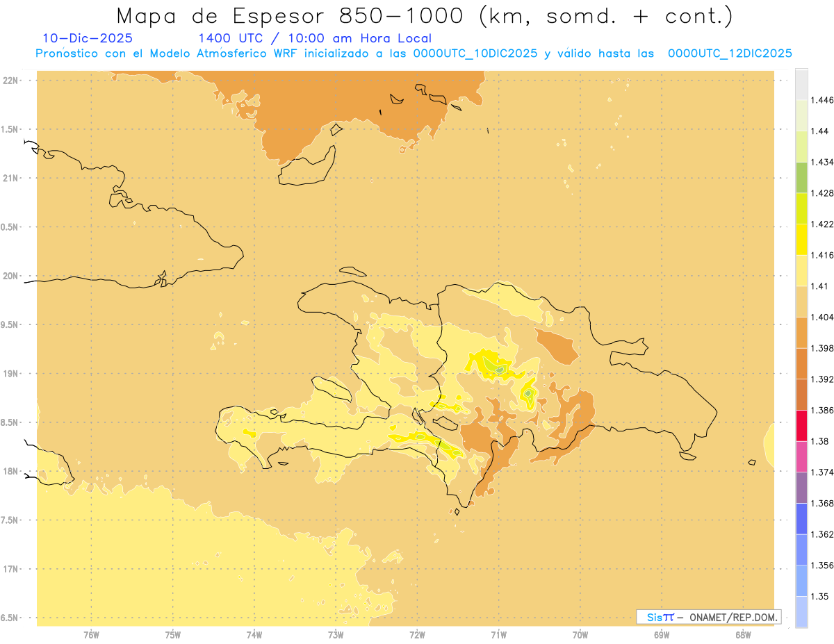Click the '1400 UTC / 10:00 am Hora Local' time text
Viewport: 834px width, 644px height.
pyautogui.click(x=315, y=39)
